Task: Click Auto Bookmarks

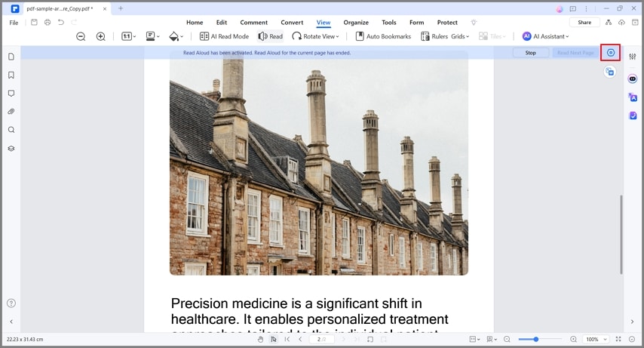Action: [383, 36]
